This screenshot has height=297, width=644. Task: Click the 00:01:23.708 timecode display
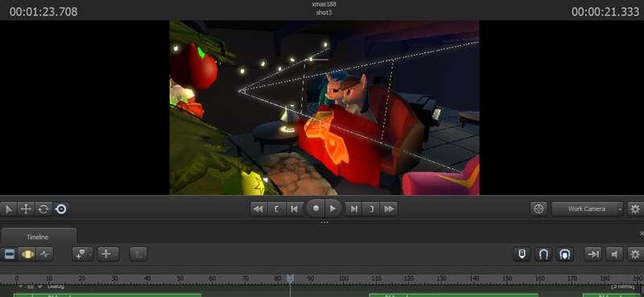43,12
